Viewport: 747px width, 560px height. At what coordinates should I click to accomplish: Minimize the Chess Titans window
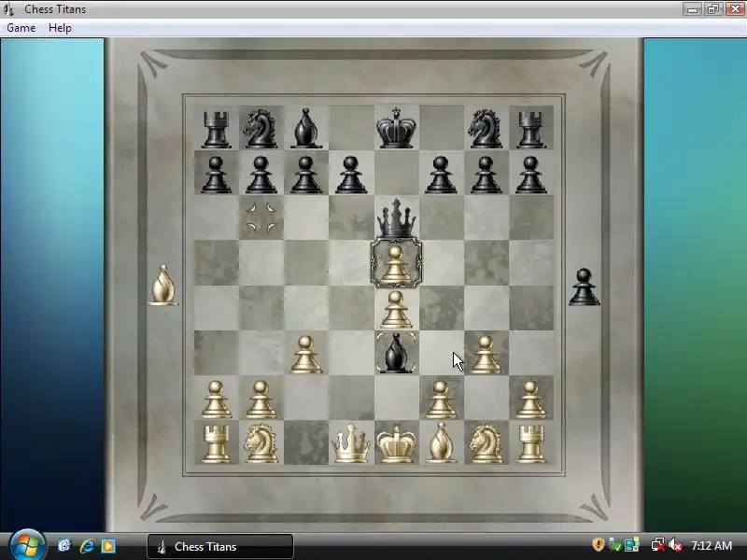692,9
